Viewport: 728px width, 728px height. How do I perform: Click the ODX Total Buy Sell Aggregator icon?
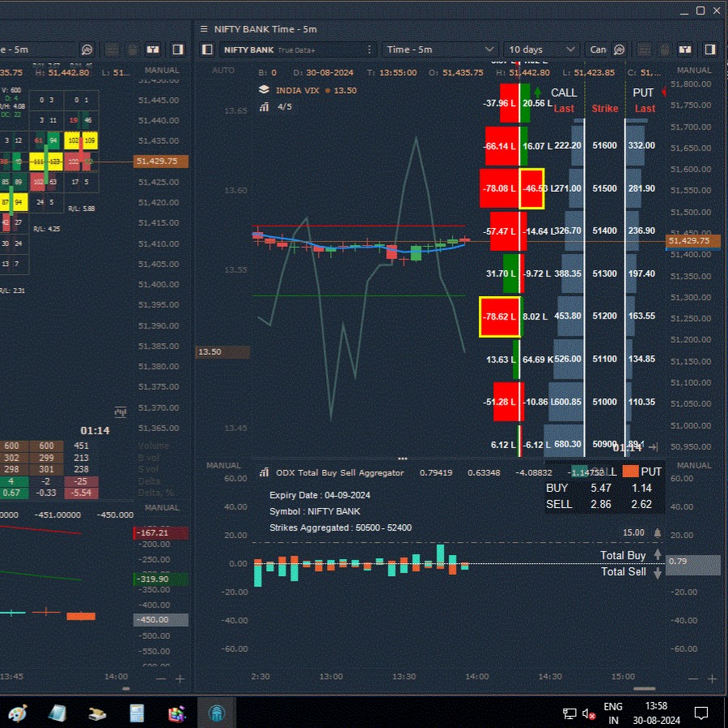pos(265,472)
